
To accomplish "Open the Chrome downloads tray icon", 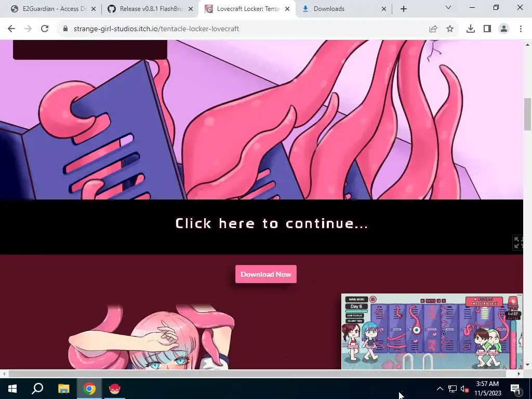I will pos(471,29).
